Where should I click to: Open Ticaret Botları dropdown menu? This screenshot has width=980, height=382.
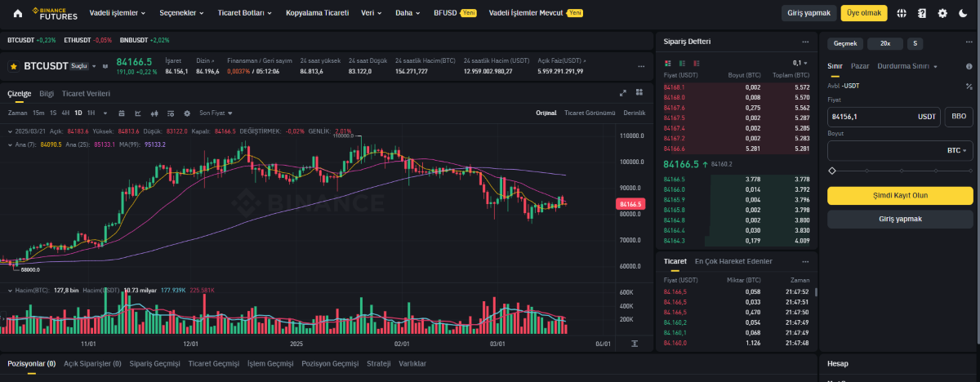click(246, 13)
